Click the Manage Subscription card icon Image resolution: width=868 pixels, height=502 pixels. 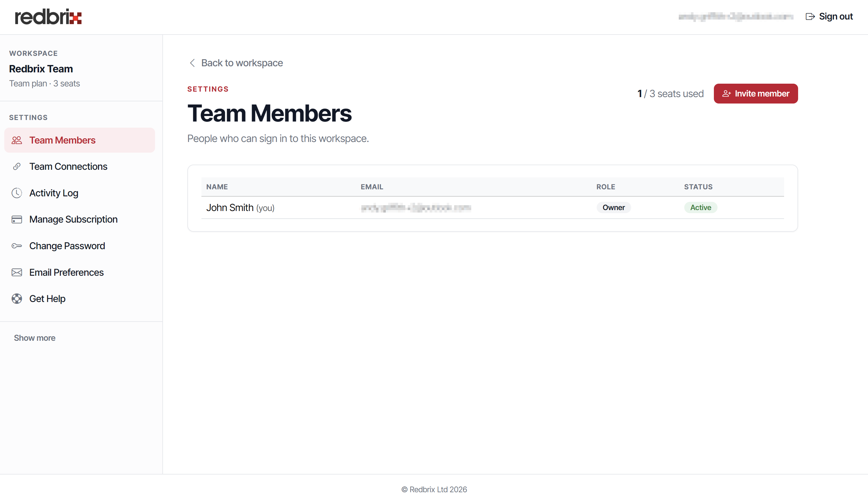[x=16, y=220]
